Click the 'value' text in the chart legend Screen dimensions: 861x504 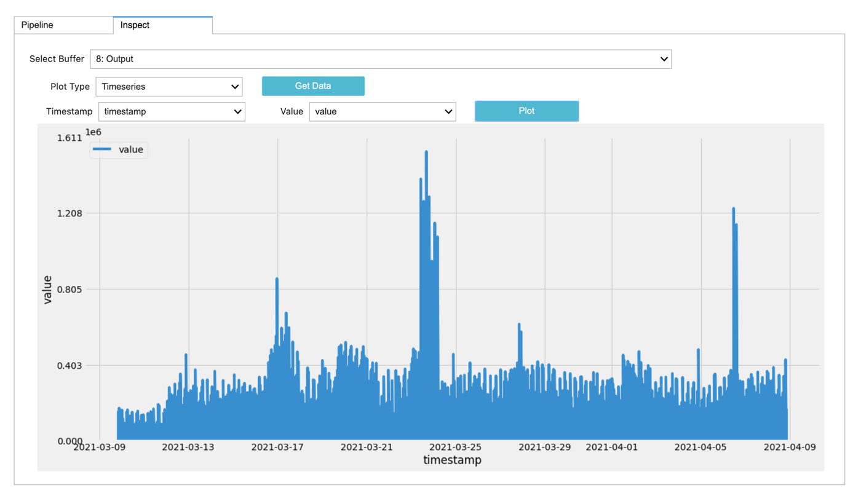(x=130, y=149)
